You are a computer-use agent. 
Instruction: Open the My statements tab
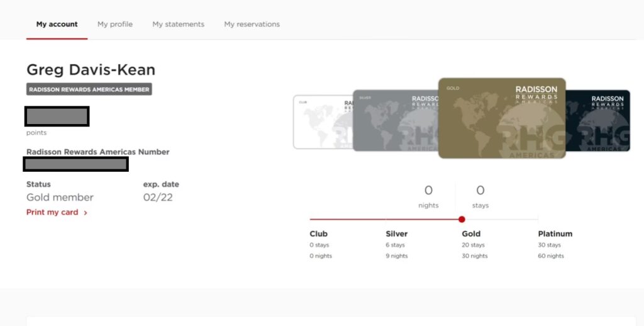pyautogui.click(x=178, y=25)
